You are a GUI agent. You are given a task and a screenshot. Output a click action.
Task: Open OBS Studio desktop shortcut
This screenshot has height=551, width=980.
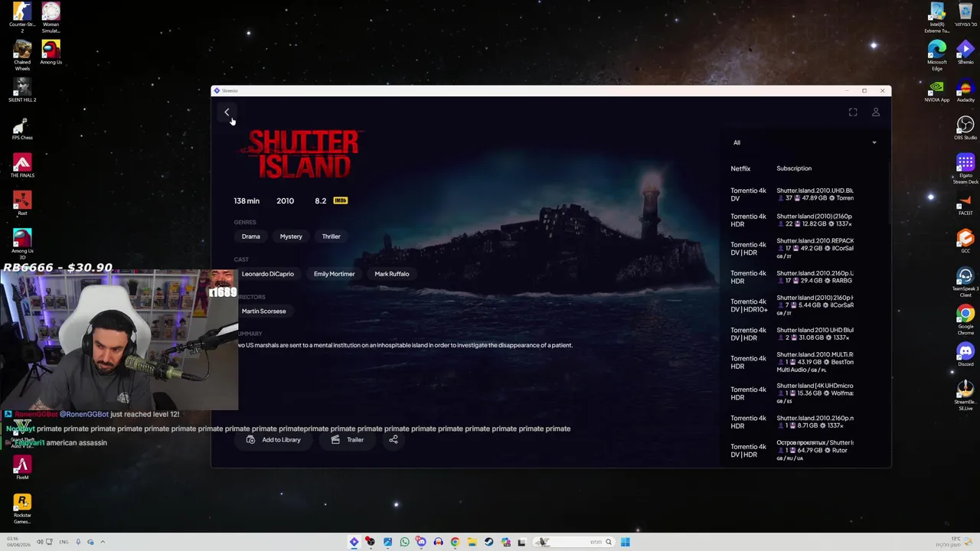[x=965, y=129]
